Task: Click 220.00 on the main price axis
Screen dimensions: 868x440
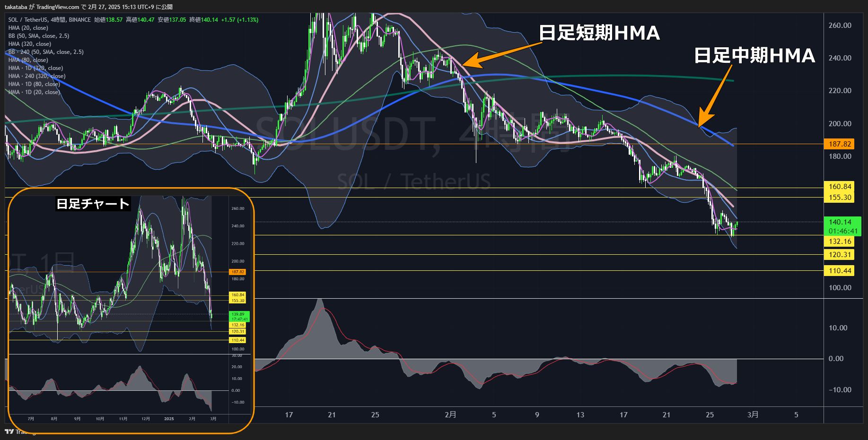Action: tap(840, 91)
